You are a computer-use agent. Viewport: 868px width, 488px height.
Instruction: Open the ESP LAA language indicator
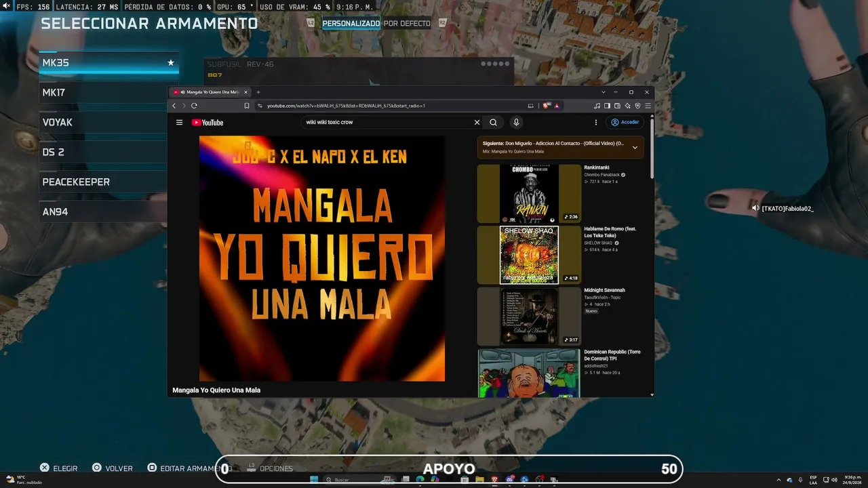813,480
